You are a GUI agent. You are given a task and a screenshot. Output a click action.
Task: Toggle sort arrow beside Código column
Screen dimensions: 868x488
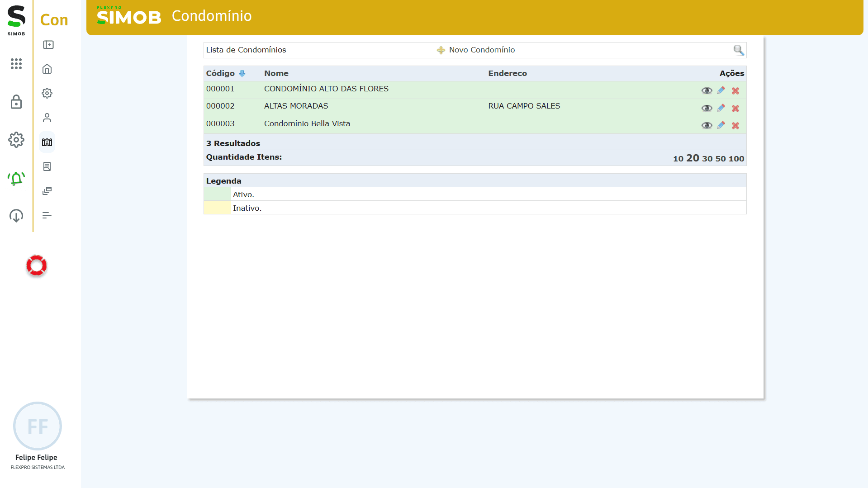pyautogui.click(x=242, y=74)
